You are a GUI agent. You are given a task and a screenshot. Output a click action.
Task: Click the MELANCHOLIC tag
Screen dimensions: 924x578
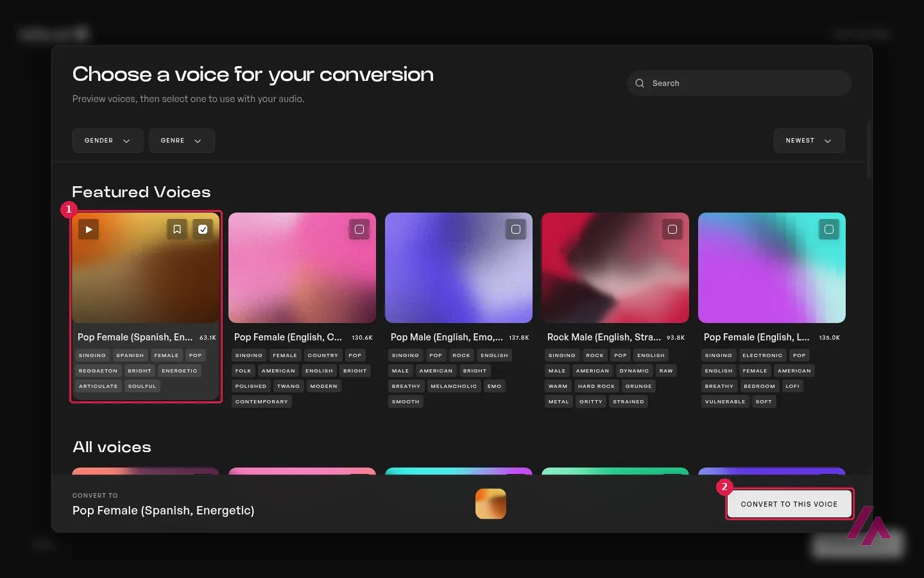coord(454,386)
